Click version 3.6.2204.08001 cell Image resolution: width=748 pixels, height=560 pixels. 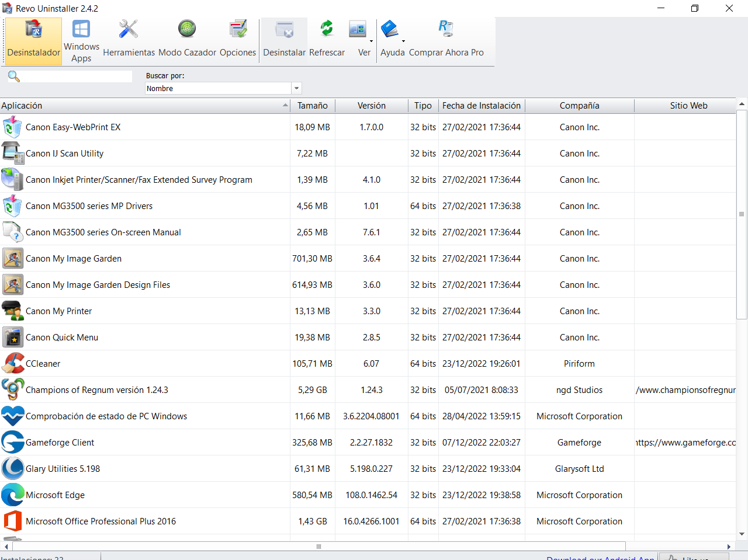point(371,416)
